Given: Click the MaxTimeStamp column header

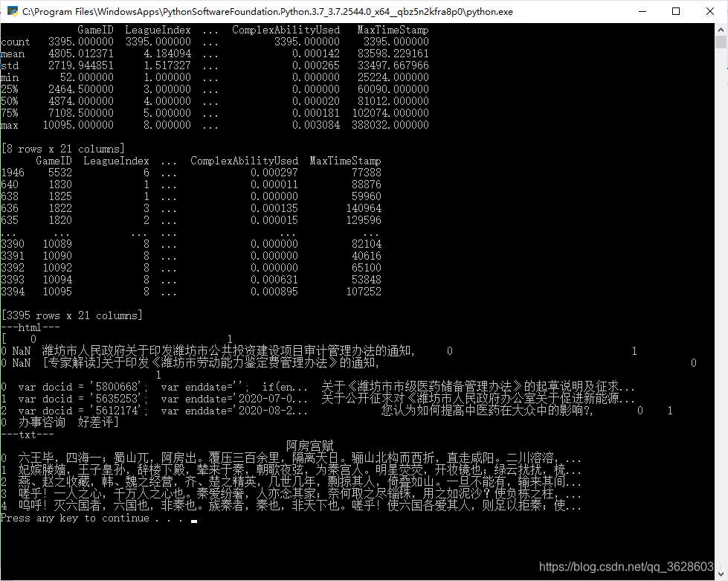Looking at the screenshot, I should point(392,30).
